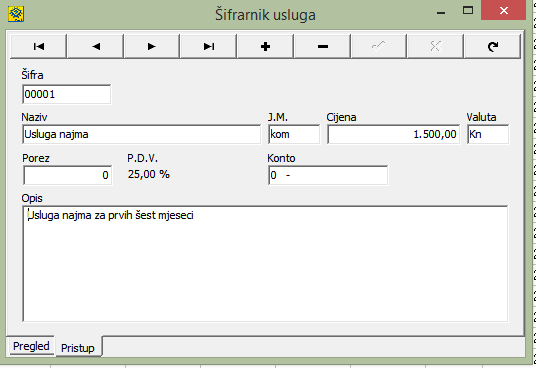Select the Pristup tab

click(x=78, y=347)
